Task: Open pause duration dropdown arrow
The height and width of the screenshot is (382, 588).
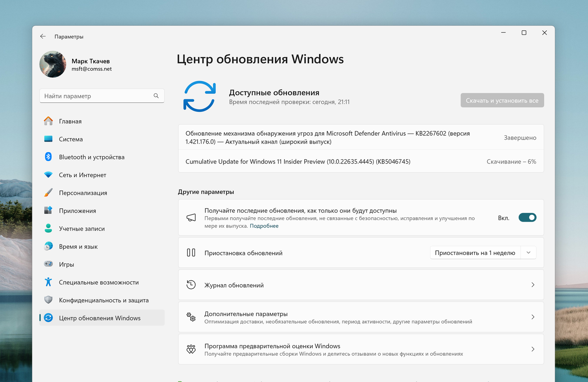Action: click(x=528, y=253)
